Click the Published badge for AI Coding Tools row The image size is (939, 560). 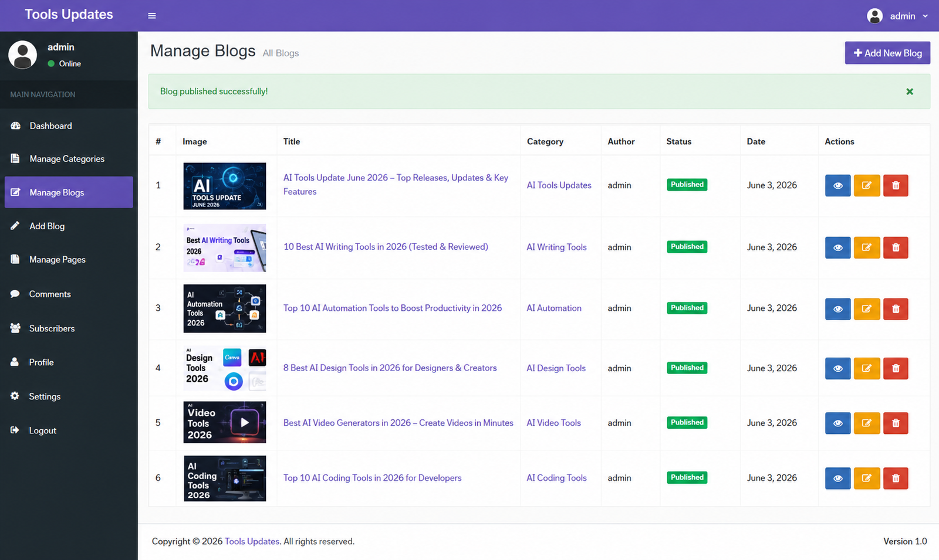tap(687, 477)
